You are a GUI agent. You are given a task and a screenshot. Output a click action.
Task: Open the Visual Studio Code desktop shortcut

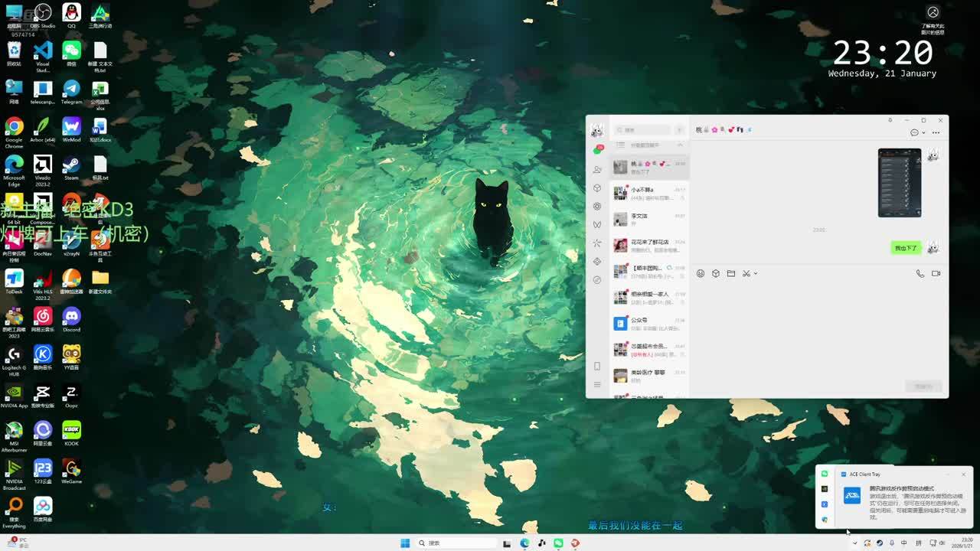[43, 55]
